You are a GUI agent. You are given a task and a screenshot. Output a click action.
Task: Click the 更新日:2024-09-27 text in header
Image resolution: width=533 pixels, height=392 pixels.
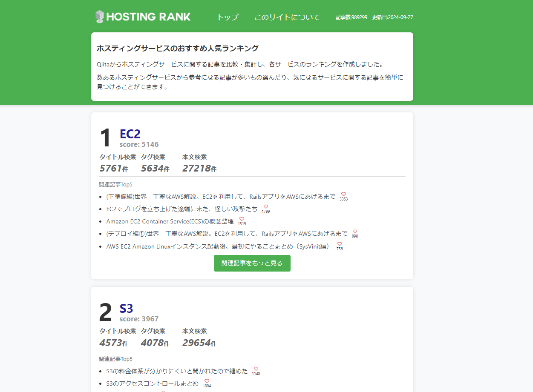(392, 17)
